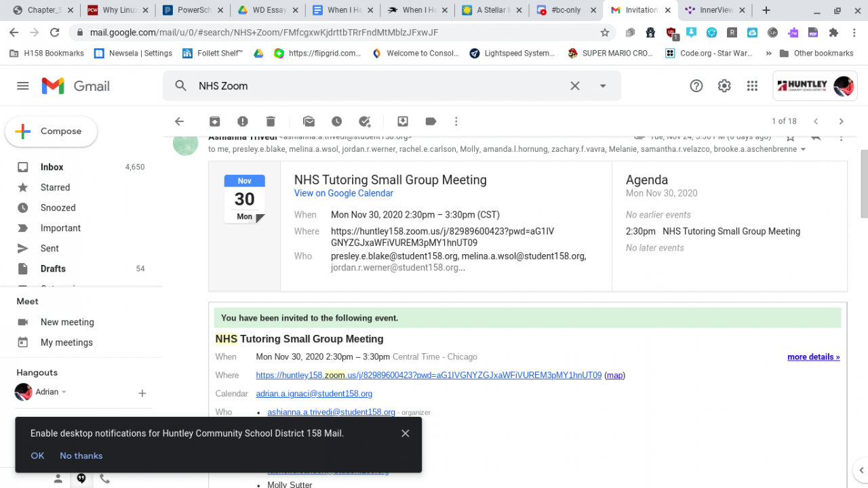Screen dimensions: 868x488
Task: Open the Read&Write puzzle extension
Action: [x=793, y=33]
